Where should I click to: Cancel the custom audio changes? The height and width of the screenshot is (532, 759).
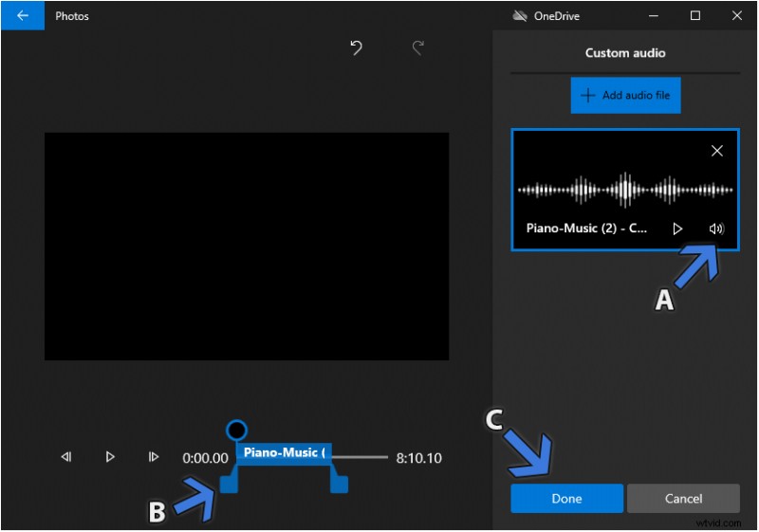point(683,498)
